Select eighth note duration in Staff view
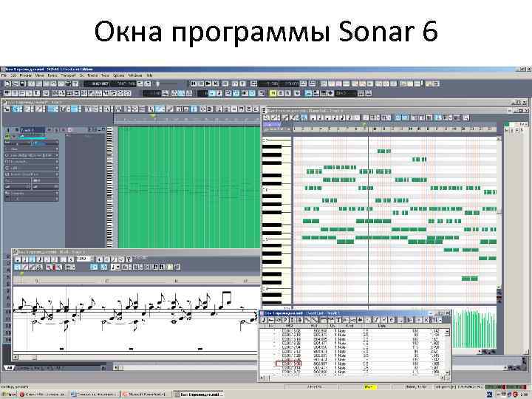532x399 pixels. pos(40,259)
